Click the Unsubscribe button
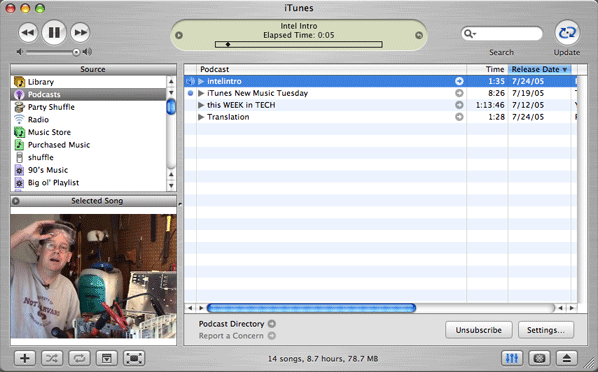 click(x=479, y=330)
